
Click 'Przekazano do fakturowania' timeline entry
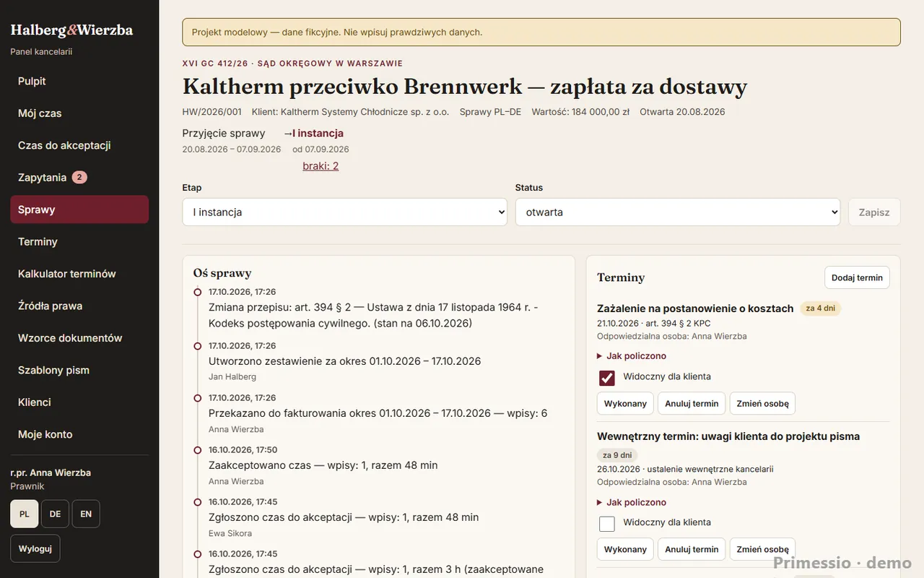point(378,413)
